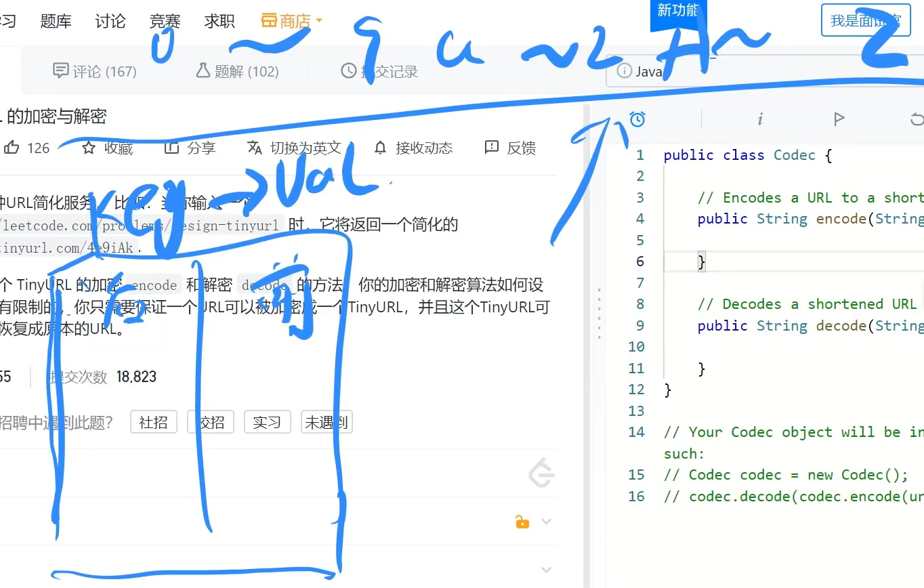The height and width of the screenshot is (588, 924).
Task: Open the 反馈 feedback option
Action: (x=510, y=148)
